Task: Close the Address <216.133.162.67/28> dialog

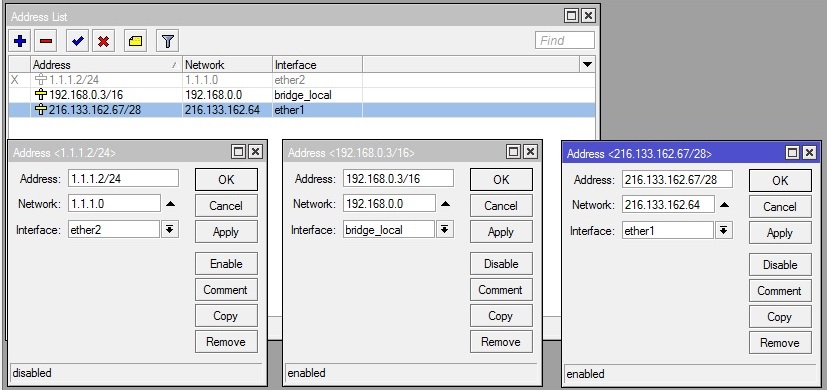Action: pyautogui.click(x=809, y=153)
